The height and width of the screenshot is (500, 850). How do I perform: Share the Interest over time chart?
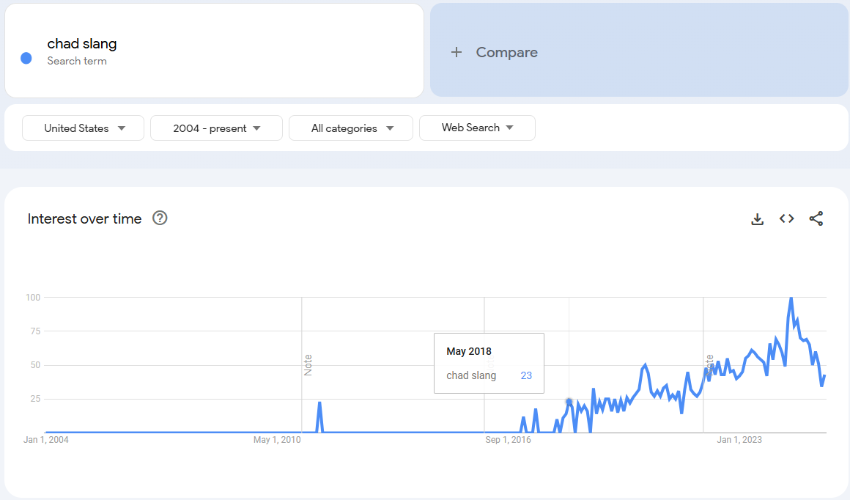[816, 219]
